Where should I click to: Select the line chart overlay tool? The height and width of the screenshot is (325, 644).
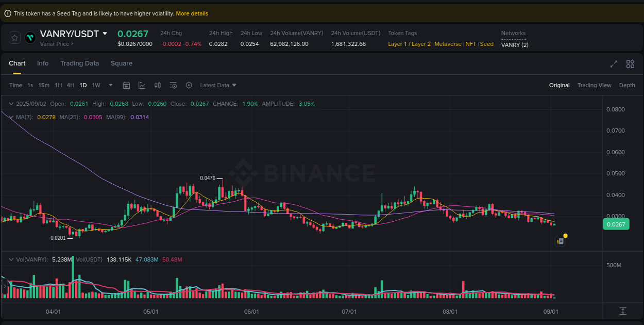(142, 85)
